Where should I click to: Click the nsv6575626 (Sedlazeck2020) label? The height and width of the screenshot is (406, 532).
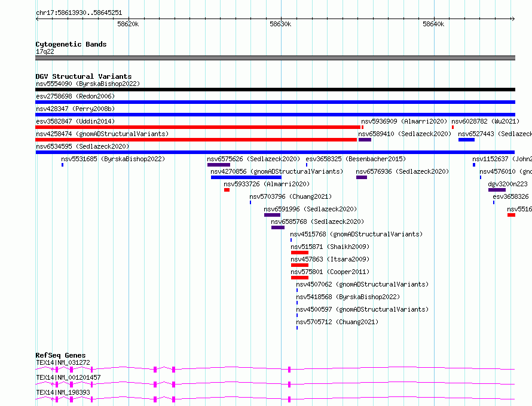pyautogui.click(x=253, y=159)
